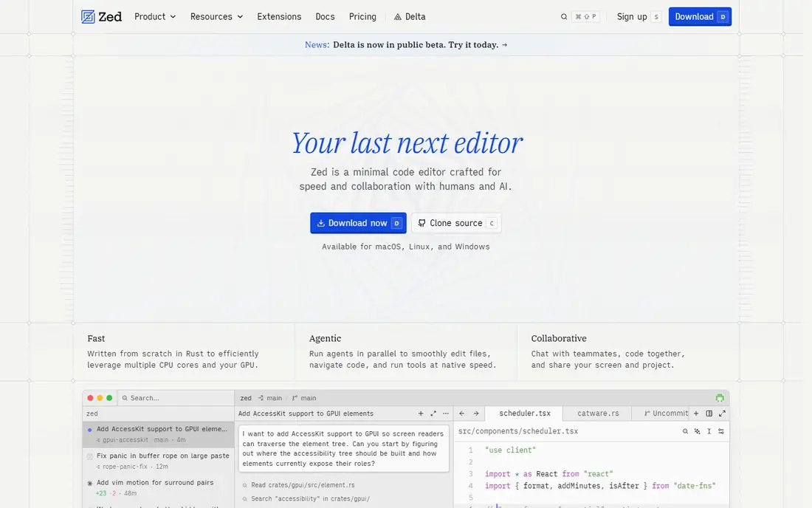This screenshot has width=812, height=508.
Task: Click the agent prompt message box
Action: pos(344,448)
